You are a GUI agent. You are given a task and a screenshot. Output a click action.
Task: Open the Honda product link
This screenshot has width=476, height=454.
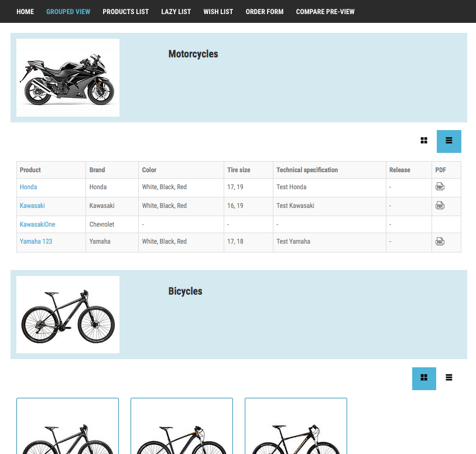[x=28, y=187]
